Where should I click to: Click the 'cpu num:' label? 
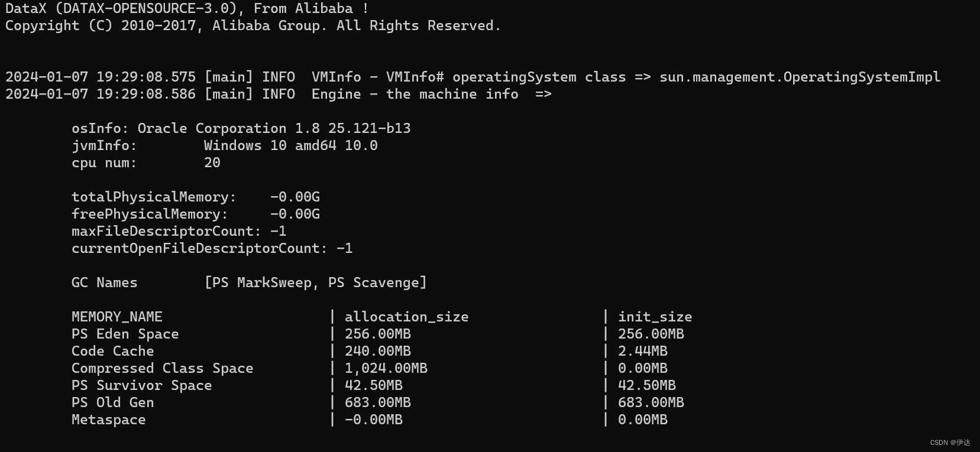coord(104,163)
